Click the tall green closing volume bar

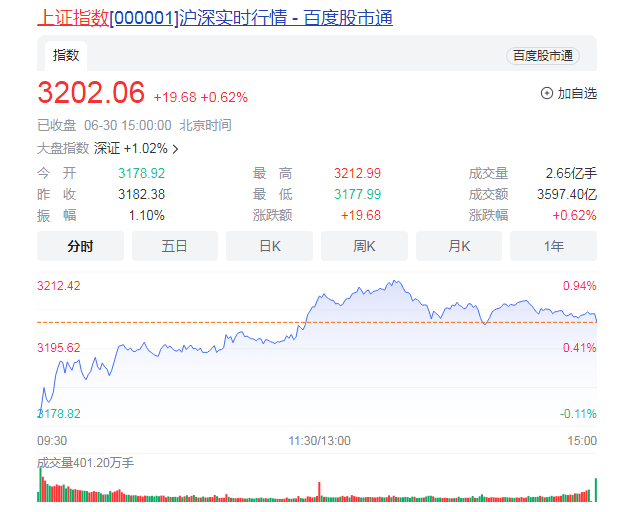(x=595, y=490)
